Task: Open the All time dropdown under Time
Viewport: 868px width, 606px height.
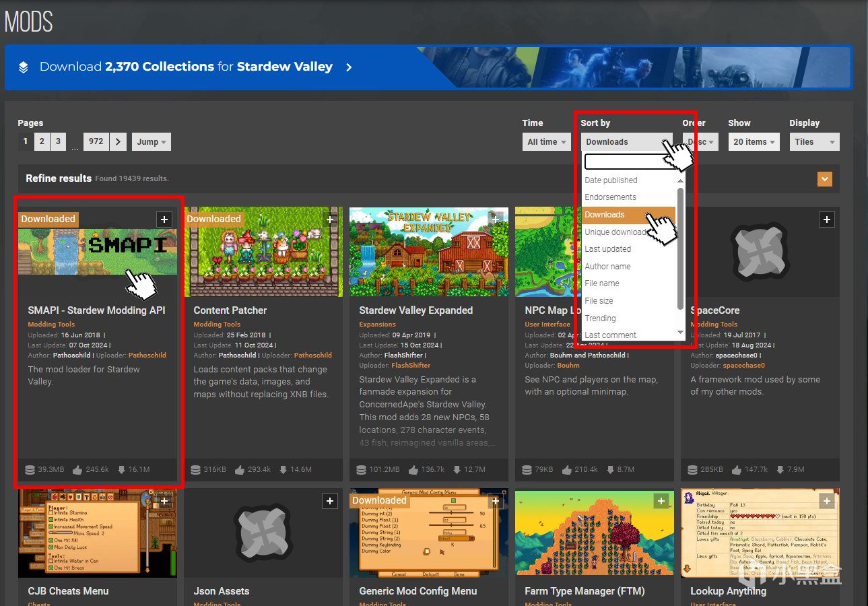Action: coord(547,141)
